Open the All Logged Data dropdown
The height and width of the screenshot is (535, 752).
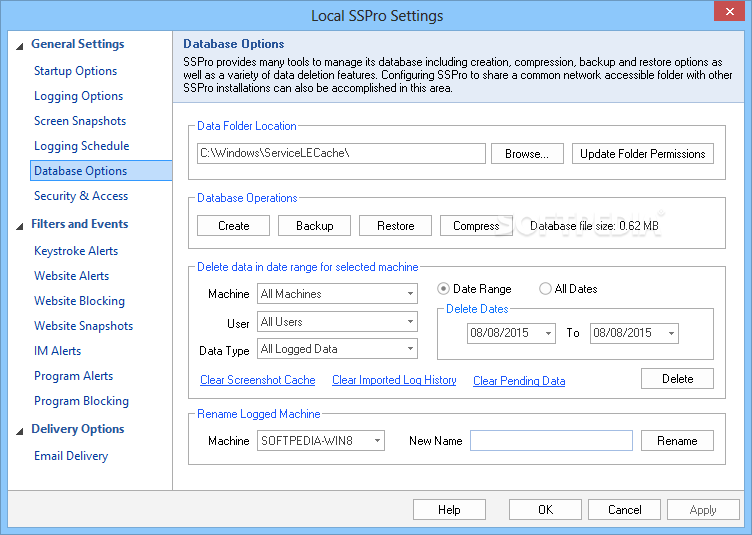pos(337,349)
